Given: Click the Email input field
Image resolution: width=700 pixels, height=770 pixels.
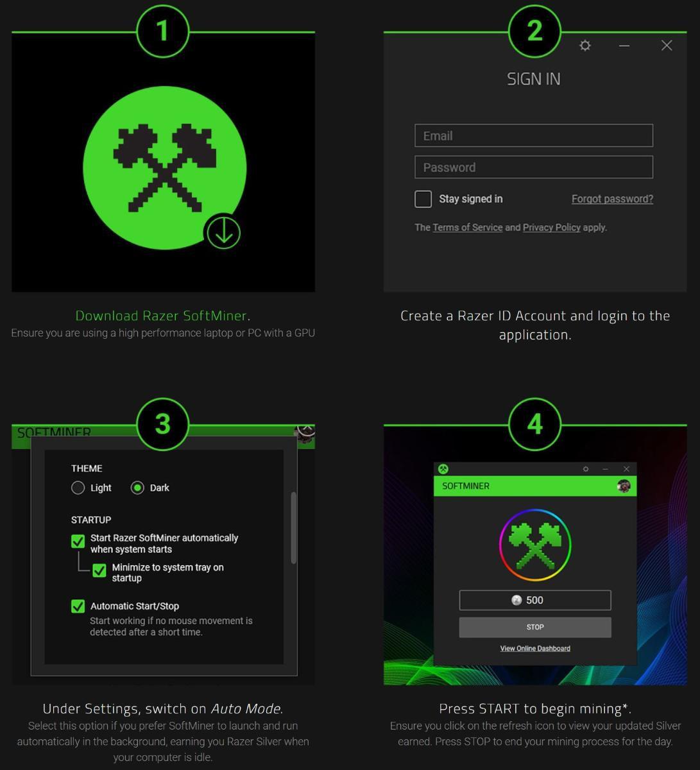Looking at the screenshot, I should click(534, 136).
